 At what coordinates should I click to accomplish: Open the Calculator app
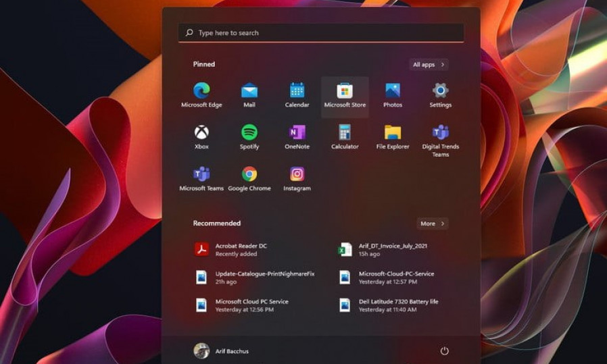[345, 138]
